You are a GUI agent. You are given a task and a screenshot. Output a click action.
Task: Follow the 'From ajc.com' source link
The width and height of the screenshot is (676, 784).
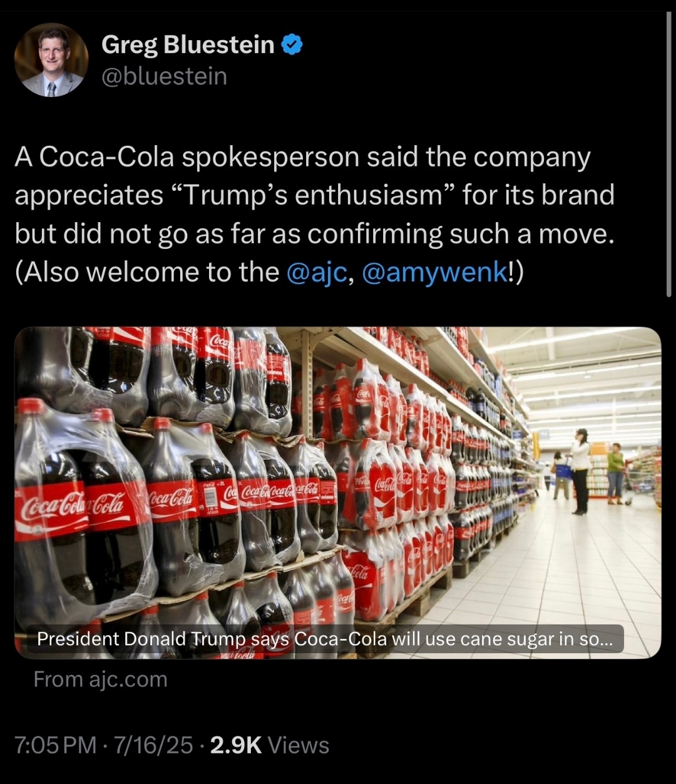click(x=101, y=679)
